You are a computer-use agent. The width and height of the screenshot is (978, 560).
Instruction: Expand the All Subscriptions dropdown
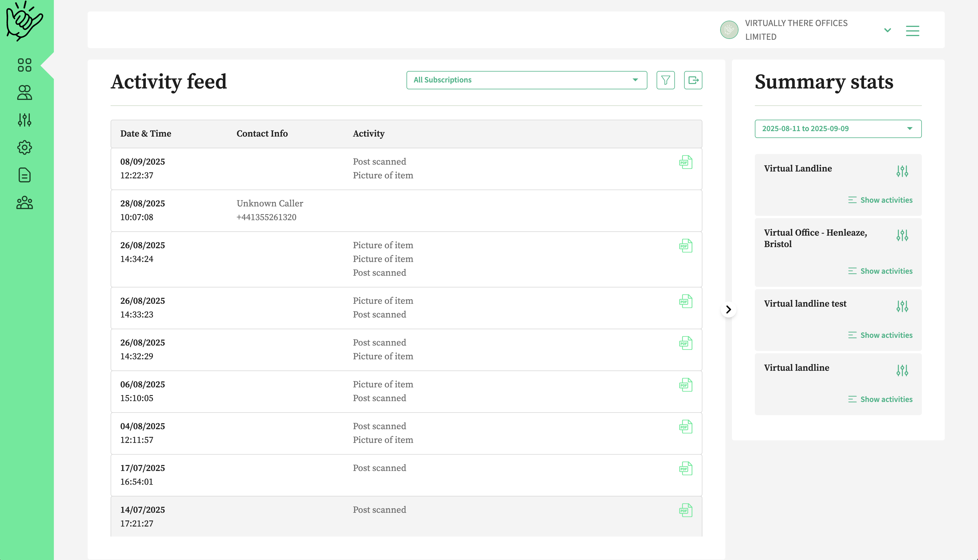tap(526, 80)
